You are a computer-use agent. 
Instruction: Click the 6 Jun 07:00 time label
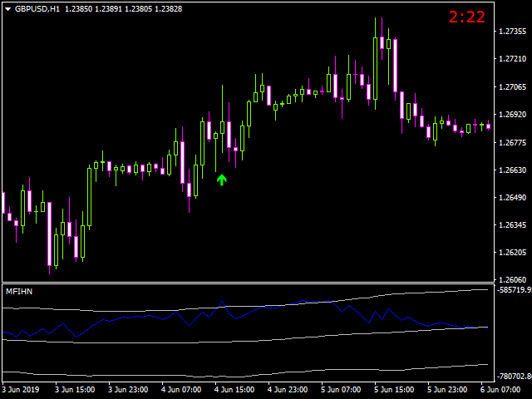(500, 390)
